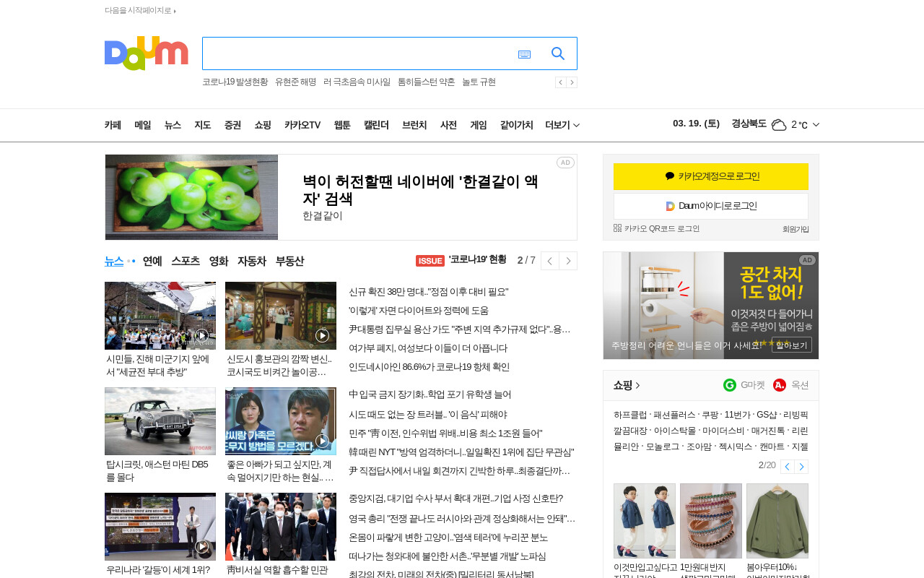Image resolution: width=924 pixels, height=578 pixels.
Task: Open 메일 in the navigation bar
Action: [143, 125]
